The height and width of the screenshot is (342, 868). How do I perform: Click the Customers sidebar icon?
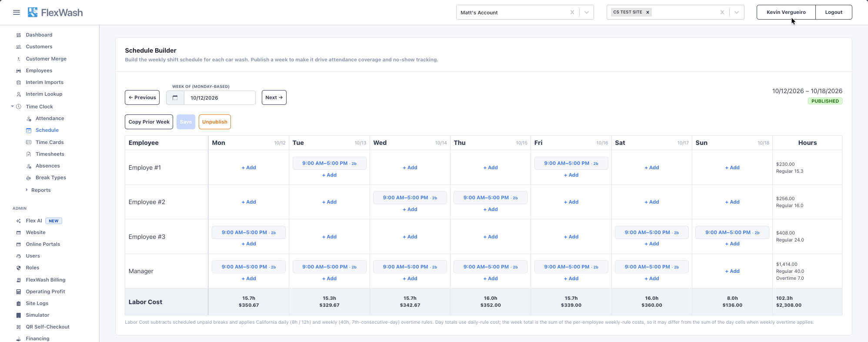click(x=19, y=47)
